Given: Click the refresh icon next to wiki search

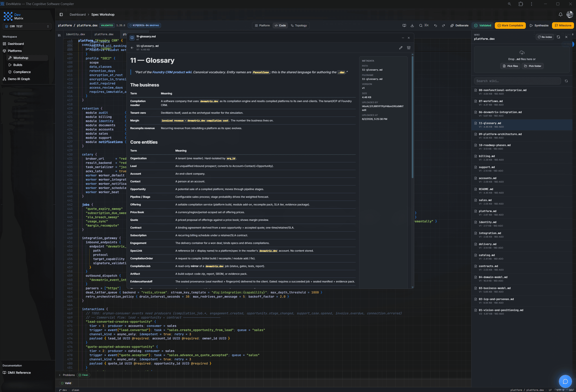Looking at the screenshot, I should pos(566,81).
